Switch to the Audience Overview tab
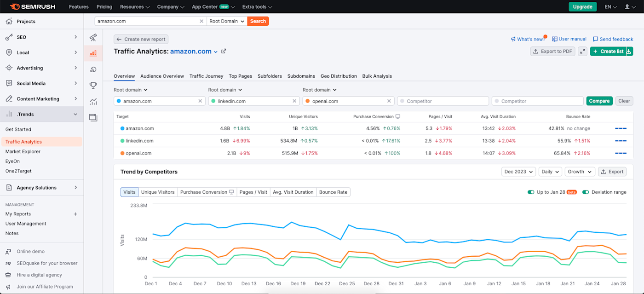 [x=162, y=76]
